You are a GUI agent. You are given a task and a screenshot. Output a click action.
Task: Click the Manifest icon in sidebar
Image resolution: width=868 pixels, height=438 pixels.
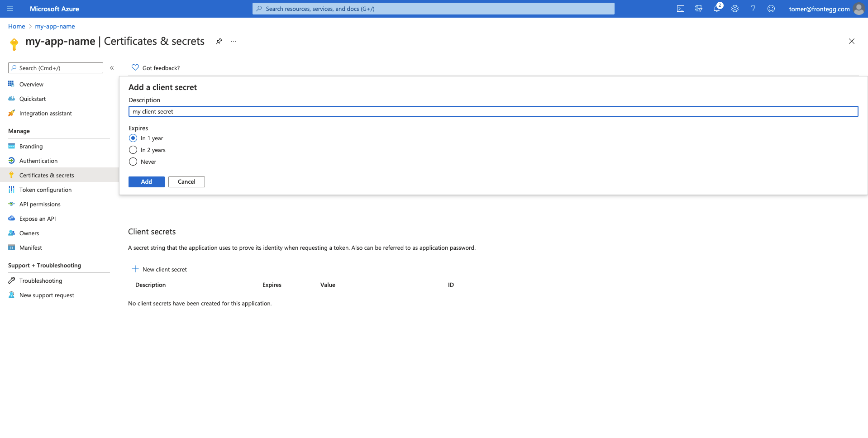(11, 248)
